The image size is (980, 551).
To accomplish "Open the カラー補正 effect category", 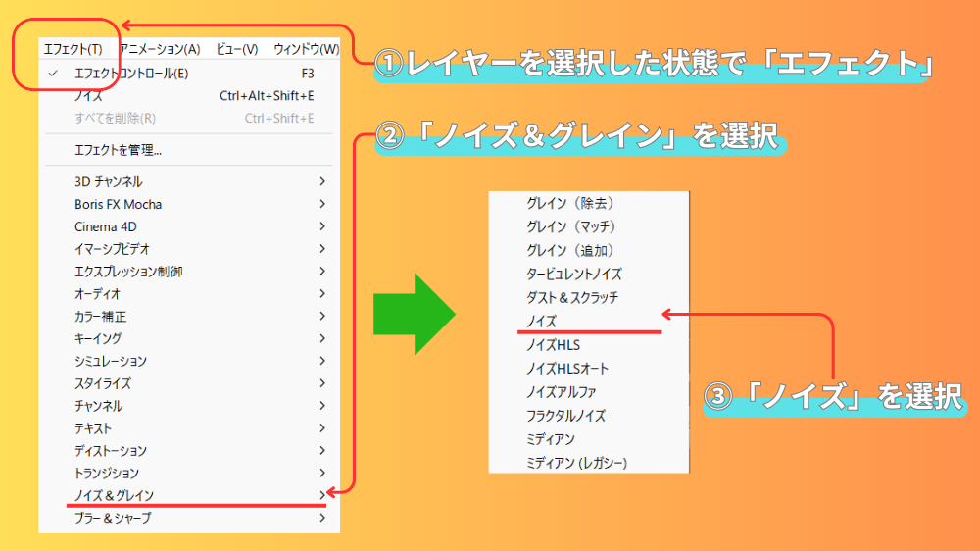I will tap(100, 317).
